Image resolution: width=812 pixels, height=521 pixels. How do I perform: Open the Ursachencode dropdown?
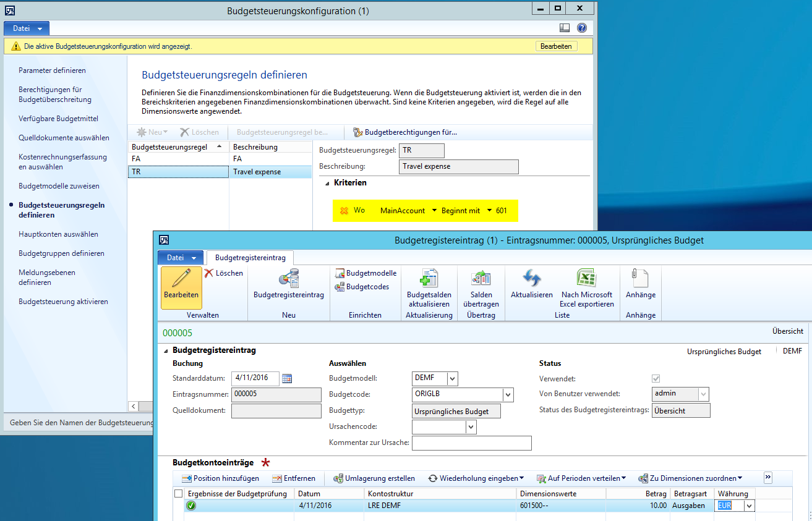coord(471,427)
